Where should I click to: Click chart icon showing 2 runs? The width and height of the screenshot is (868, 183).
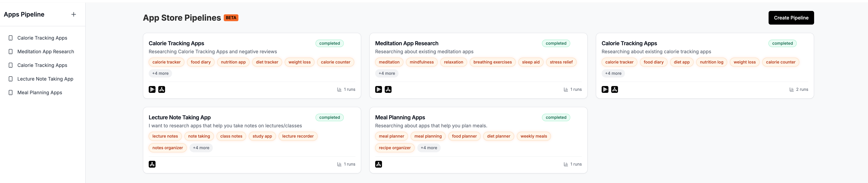click(791, 89)
